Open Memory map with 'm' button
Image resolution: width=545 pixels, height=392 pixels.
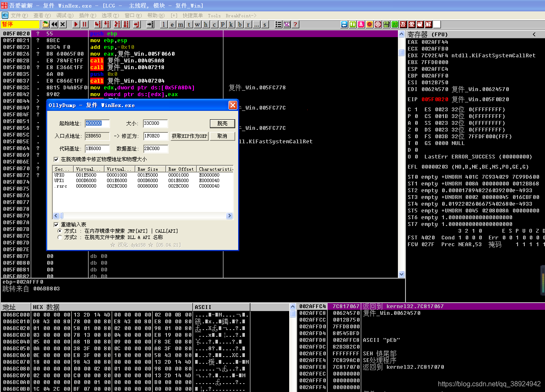180,24
